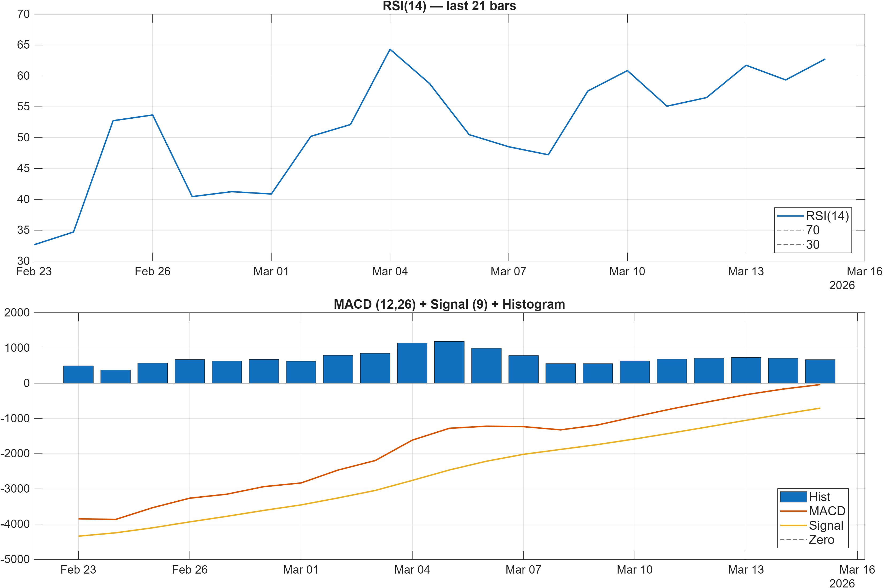Image resolution: width=883 pixels, height=588 pixels.
Task: Click the -1000 tick label on the MACD y-axis
Action: coord(15,419)
